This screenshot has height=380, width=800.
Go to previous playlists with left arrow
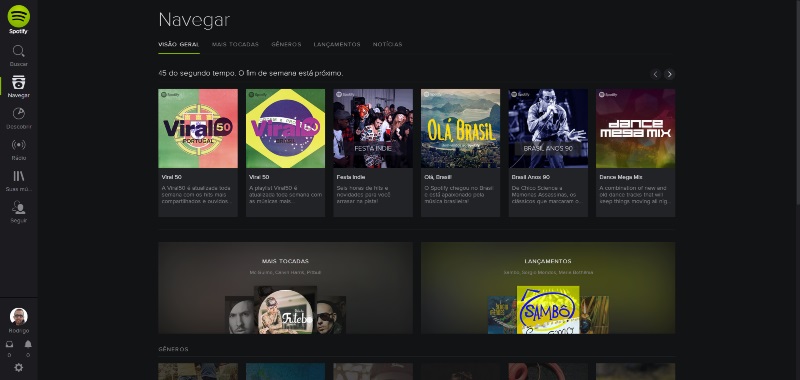click(656, 74)
